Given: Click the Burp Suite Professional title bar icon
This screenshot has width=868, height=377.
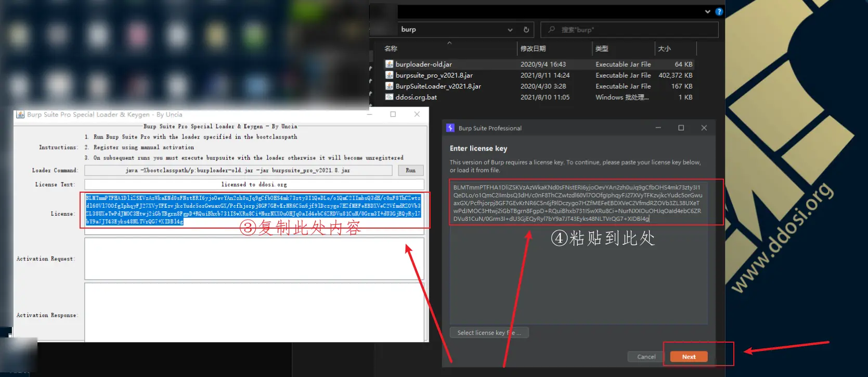Looking at the screenshot, I should pyautogui.click(x=450, y=128).
